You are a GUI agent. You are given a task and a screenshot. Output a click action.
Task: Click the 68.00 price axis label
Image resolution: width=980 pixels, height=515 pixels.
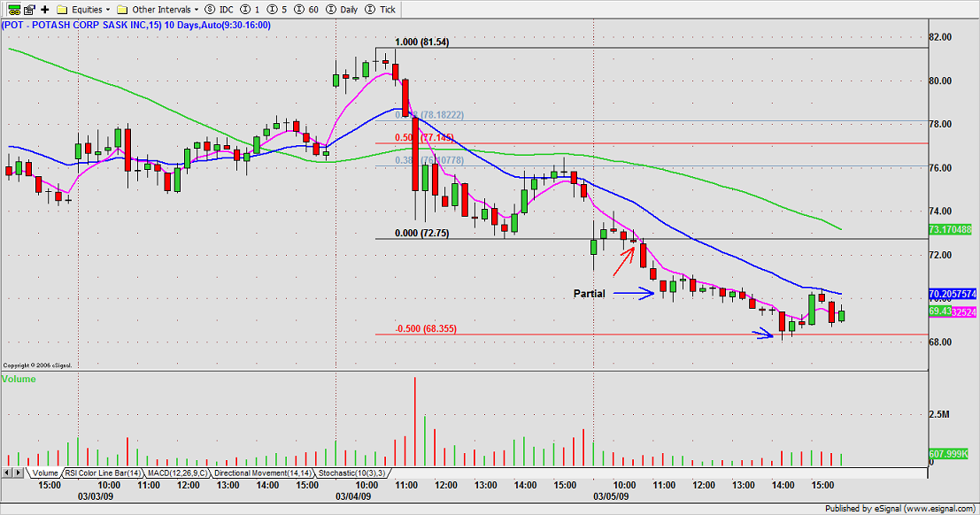click(x=941, y=342)
